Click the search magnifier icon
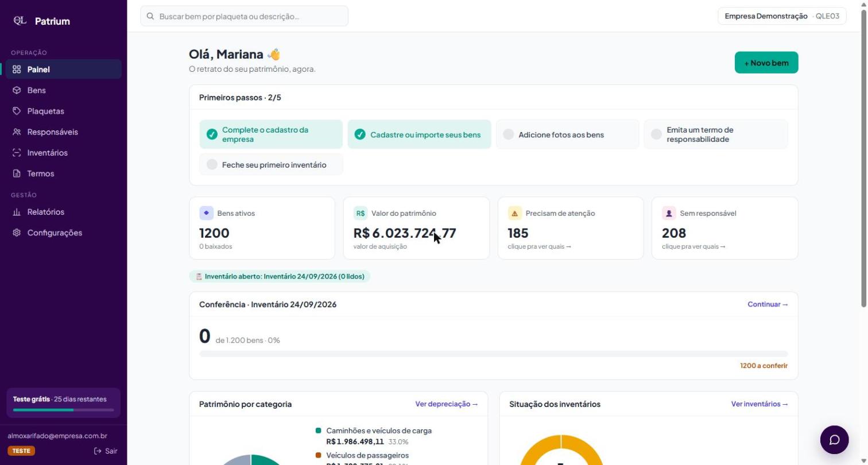Screen dimensions: 868x465 [x=150, y=17]
